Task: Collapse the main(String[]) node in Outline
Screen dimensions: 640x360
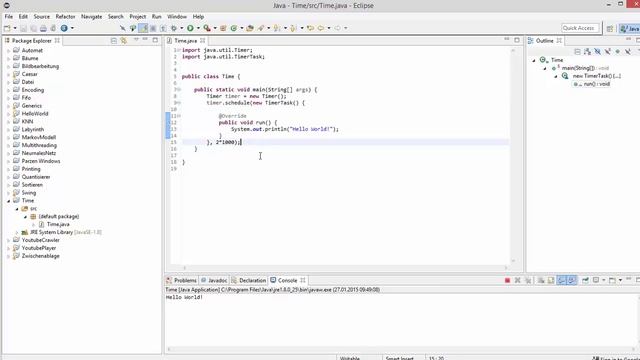Action: pyautogui.click(x=544, y=68)
